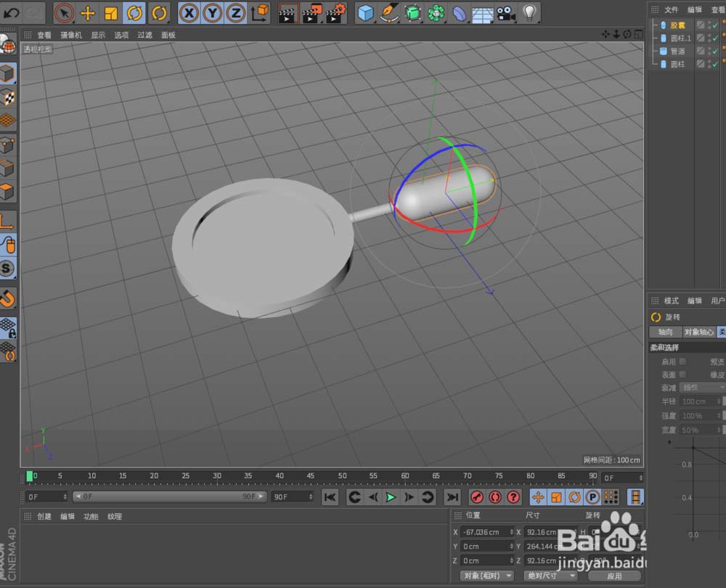Select 管道 object in Object Manager
The image size is (726, 588).
pos(677,51)
